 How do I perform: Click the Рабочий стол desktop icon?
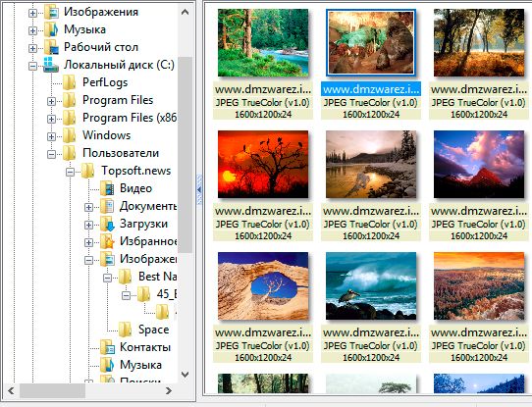coord(51,47)
